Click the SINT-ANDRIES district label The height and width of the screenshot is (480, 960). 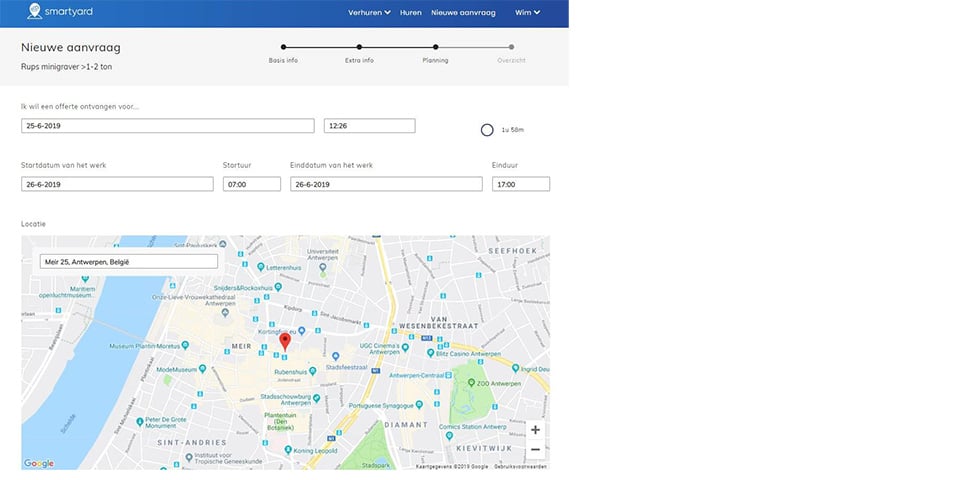pyautogui.click(x=192, y=442)
